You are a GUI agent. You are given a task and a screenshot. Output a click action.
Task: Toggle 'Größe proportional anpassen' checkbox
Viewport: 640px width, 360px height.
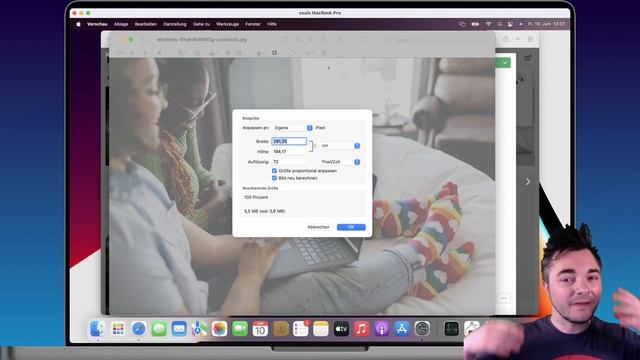pyautogui.click(x=274, y=171)
